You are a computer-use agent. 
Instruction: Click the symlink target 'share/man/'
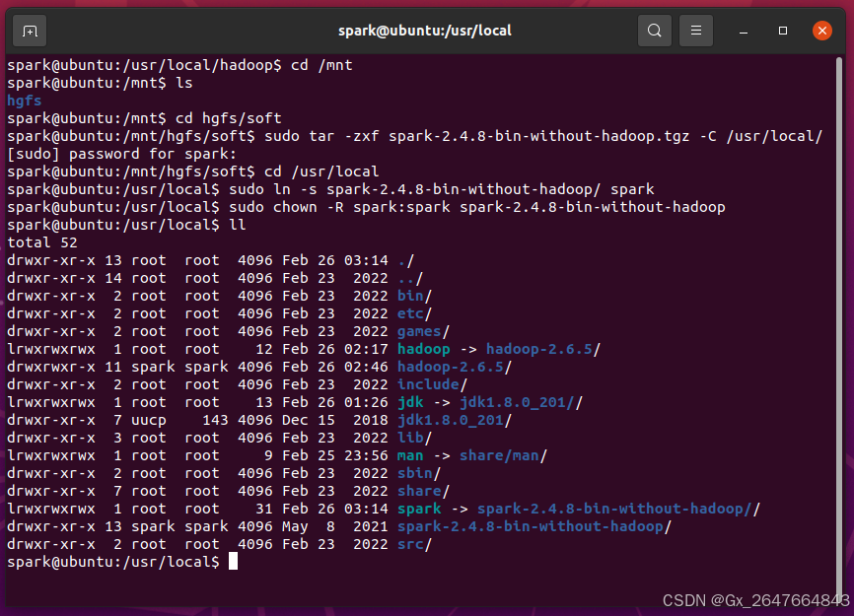503,455
